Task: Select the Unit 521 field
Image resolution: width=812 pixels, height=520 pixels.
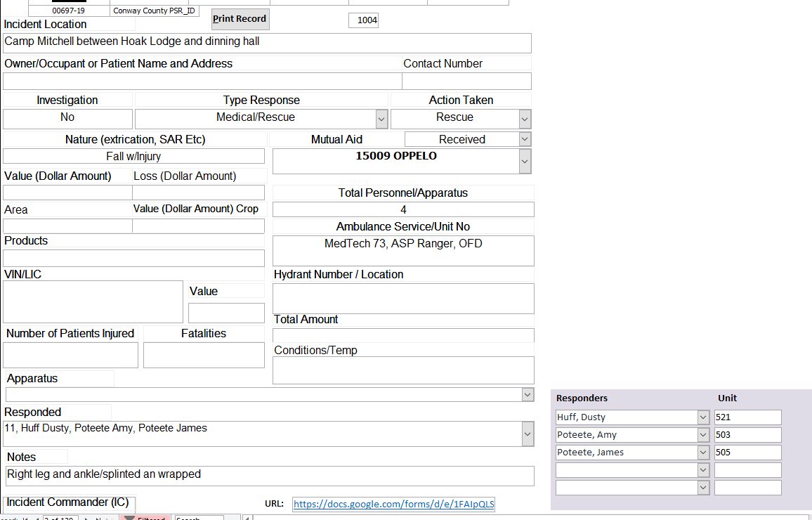Action: (747, 417)
